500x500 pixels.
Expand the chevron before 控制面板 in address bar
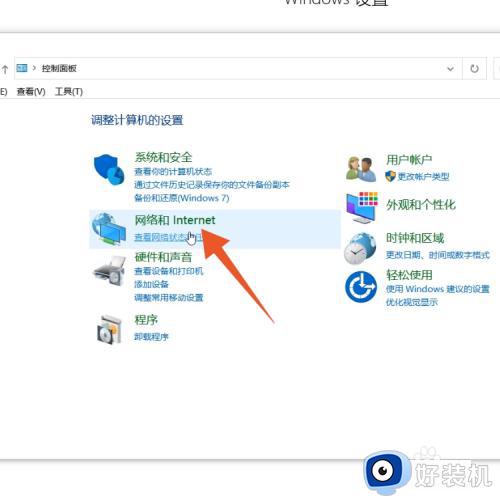coord(34,68)
